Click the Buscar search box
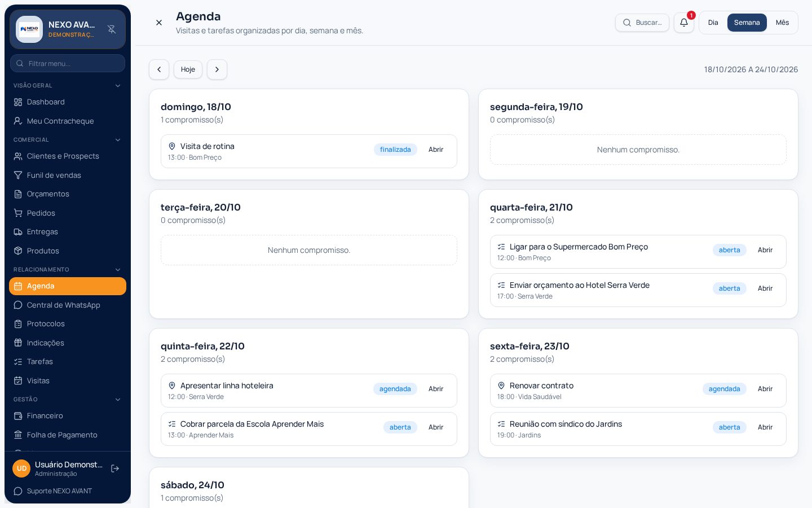This screenshot has width=812, height=508. pos(642,23)
